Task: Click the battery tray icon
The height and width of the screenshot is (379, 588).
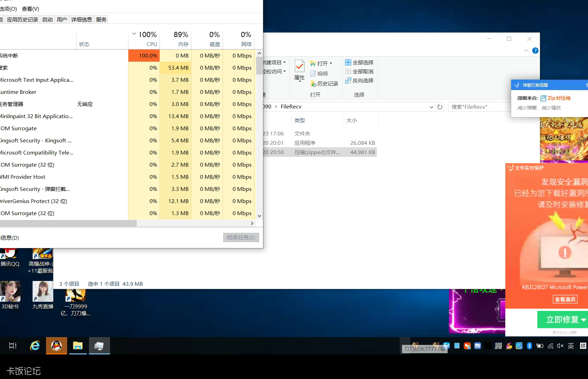Action: pos(540,345)
